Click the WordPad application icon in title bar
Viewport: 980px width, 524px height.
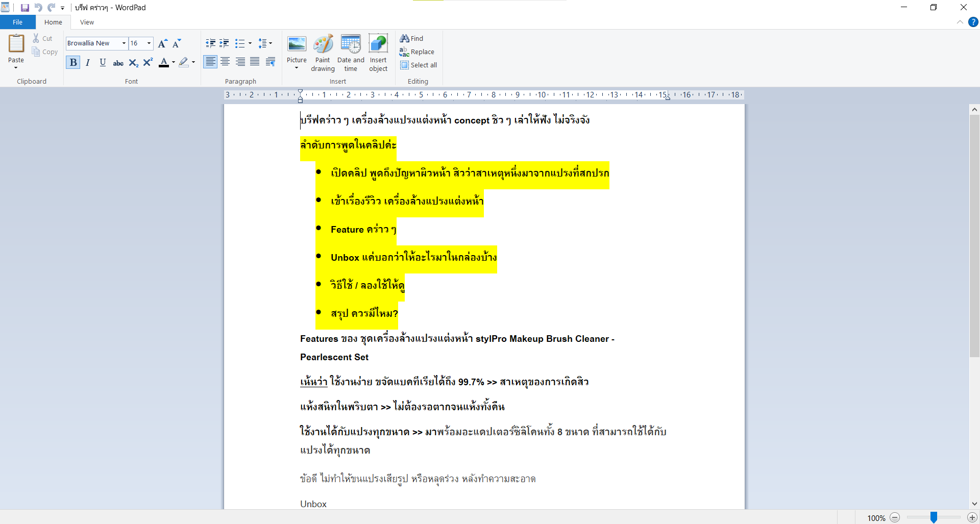tap(6, 7)
